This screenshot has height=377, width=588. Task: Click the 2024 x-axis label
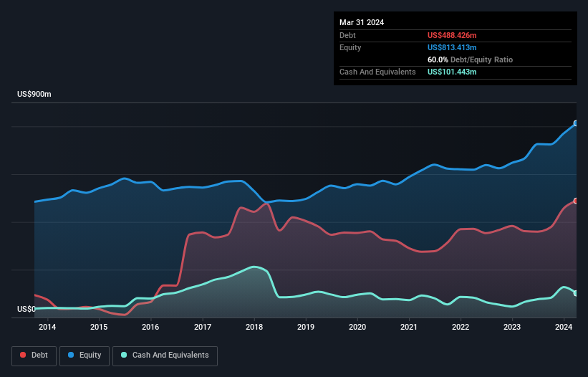pos(564,327)
